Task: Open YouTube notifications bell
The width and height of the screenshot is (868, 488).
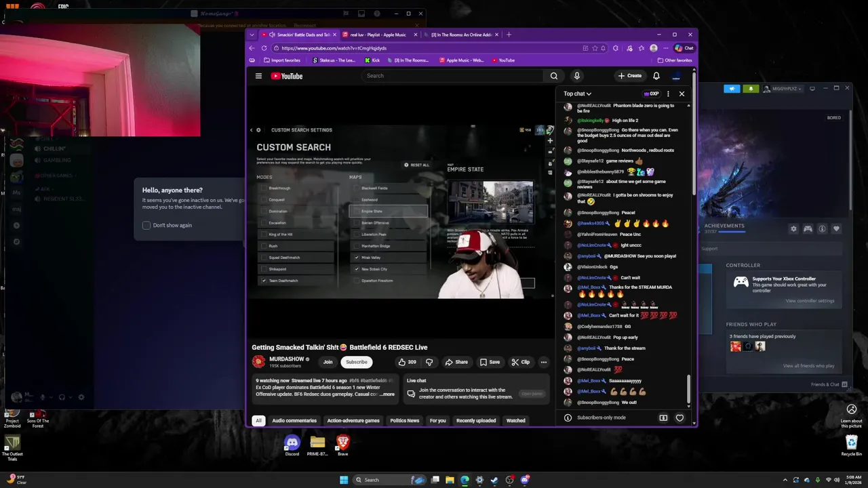Action: (x=656, y=76)
